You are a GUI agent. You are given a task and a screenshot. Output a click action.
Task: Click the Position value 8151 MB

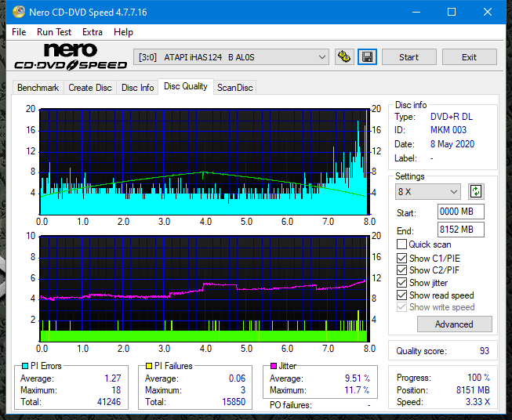(x=473, y=390)
